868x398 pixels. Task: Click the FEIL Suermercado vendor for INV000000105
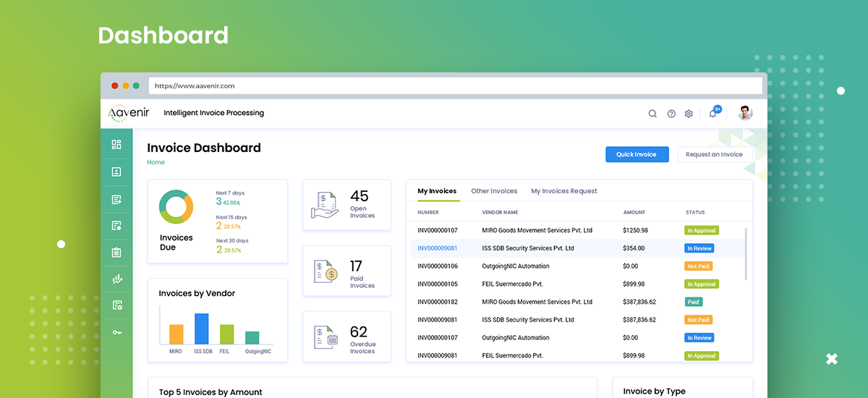coord(512,284)
